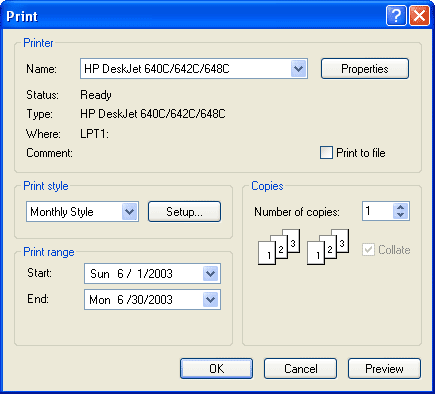Screen dimensions: 435x394
Task: Click the Cancel button
Action: 300,369
